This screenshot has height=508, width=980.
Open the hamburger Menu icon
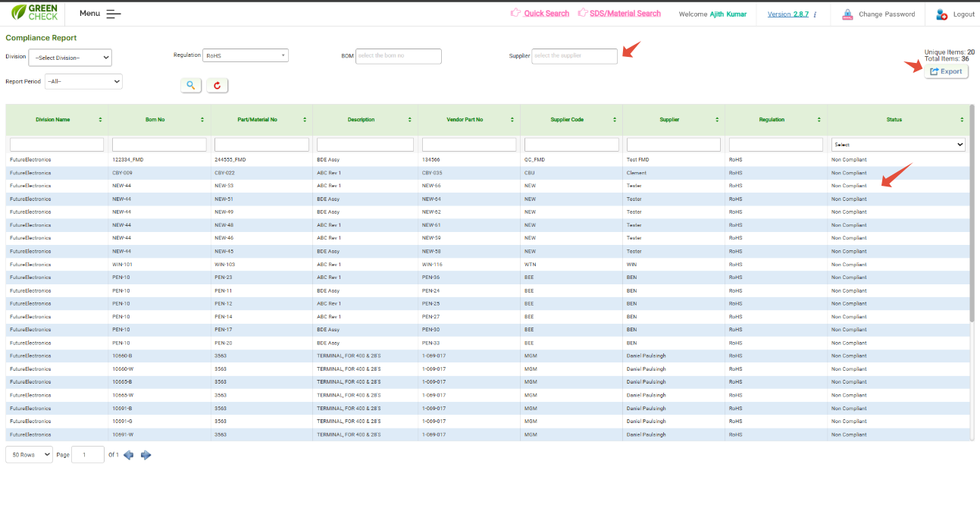(x=114, y=14)
